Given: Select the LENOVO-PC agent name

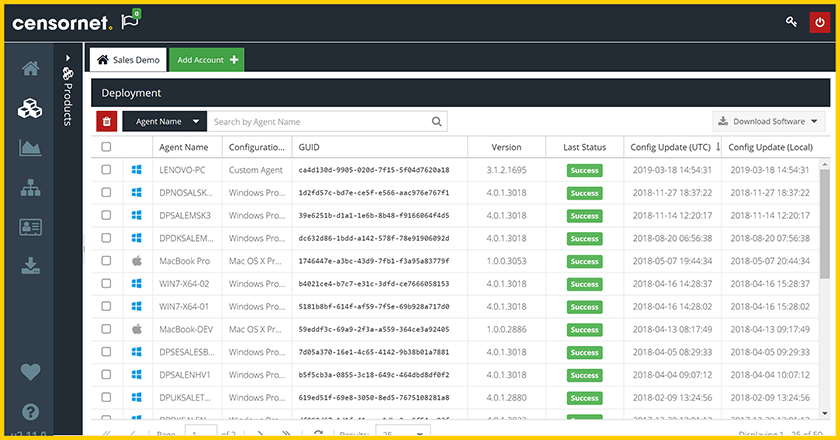Looking at the screenshot, I should tap(182, 170).
